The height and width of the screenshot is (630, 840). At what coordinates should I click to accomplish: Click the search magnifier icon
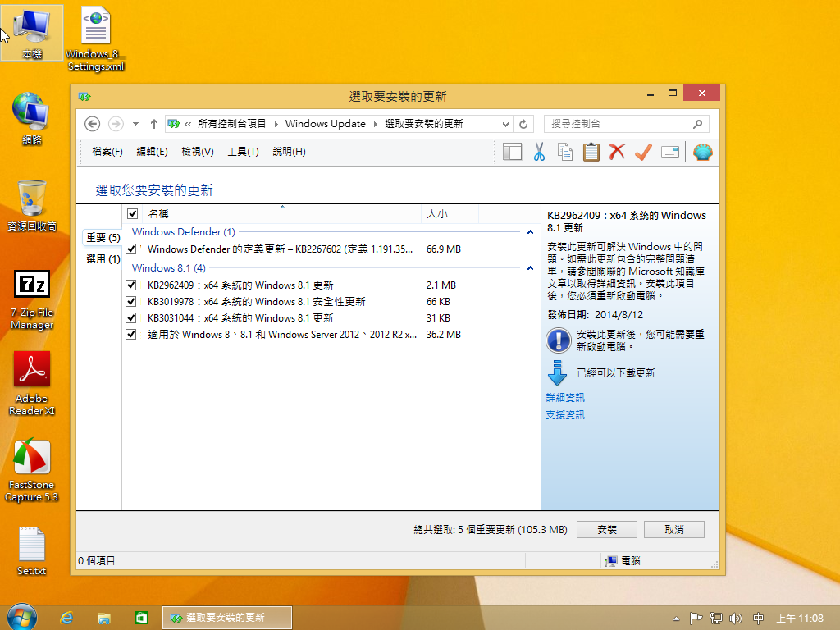pyautogui.click(x=697, y=125)
